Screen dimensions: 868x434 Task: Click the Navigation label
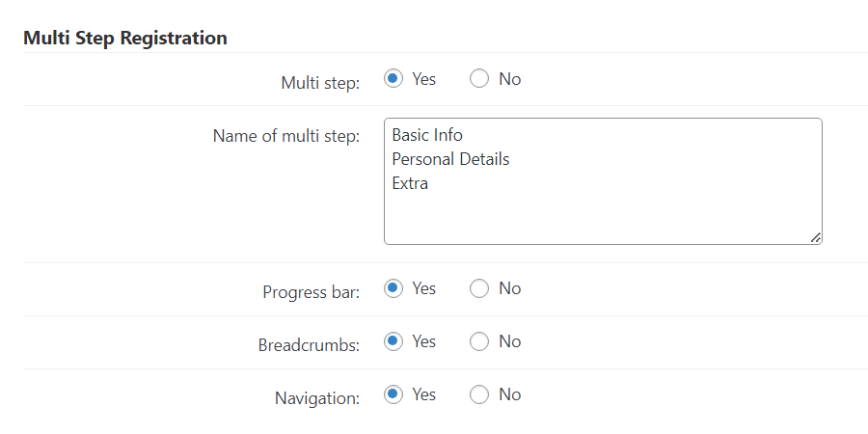tap(317, 398)
